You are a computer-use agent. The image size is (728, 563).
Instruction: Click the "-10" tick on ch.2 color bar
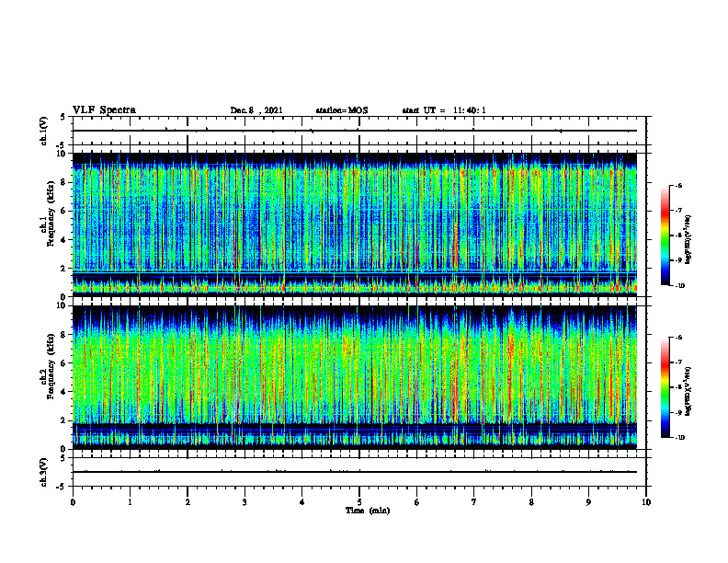point(679,438)
